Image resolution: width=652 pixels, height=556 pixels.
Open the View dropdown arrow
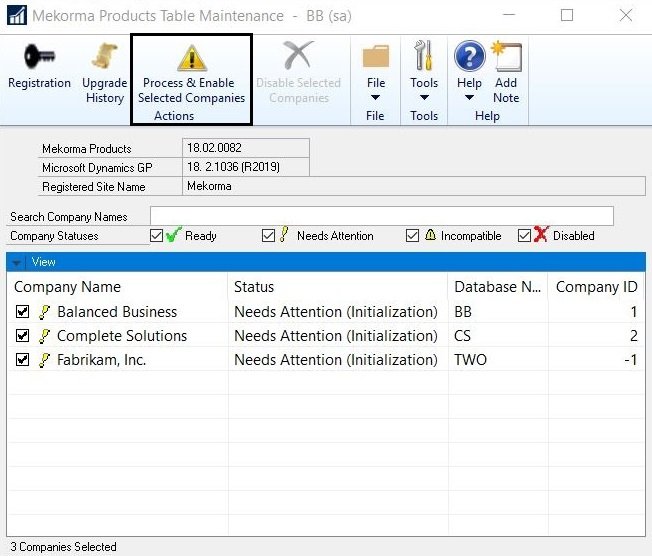17,263
